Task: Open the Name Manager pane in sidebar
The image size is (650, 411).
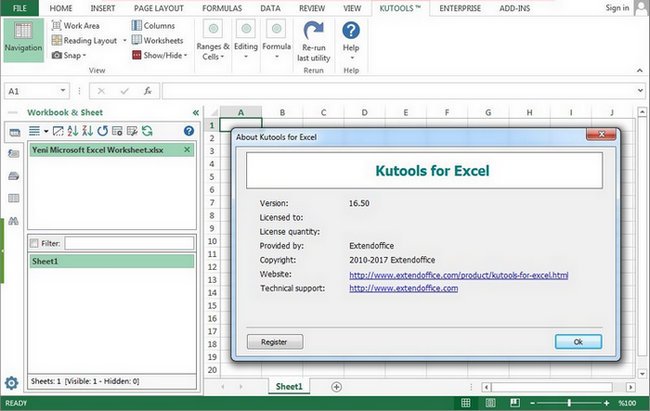Action: pos(14,176)
